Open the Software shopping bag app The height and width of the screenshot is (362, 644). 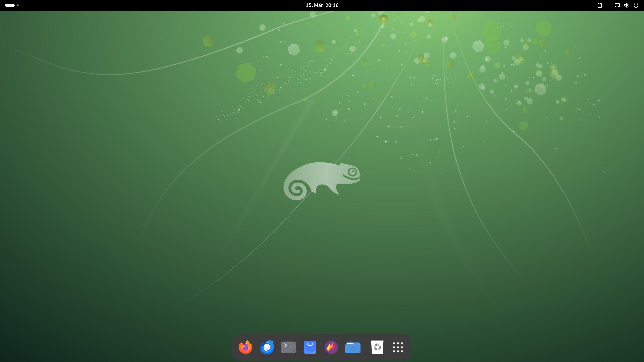[310, 347]
